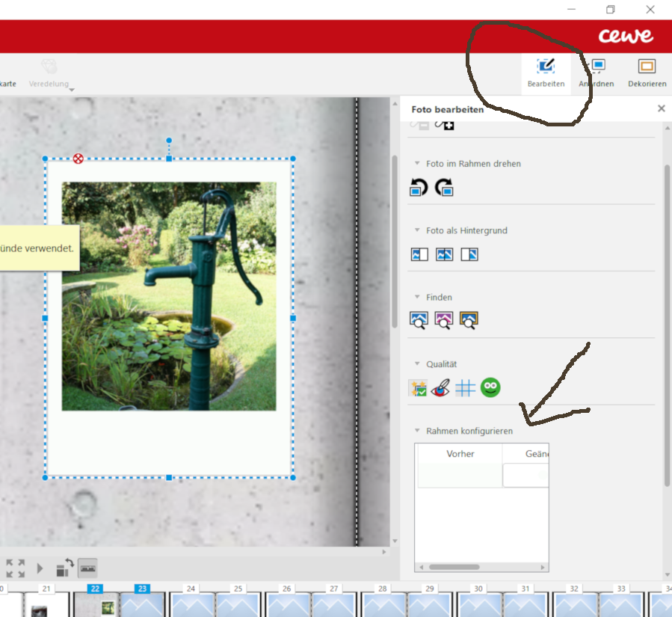672x617 pixels.
Task: Click the red remove marker on photo frame
Action: pos(78,159)
